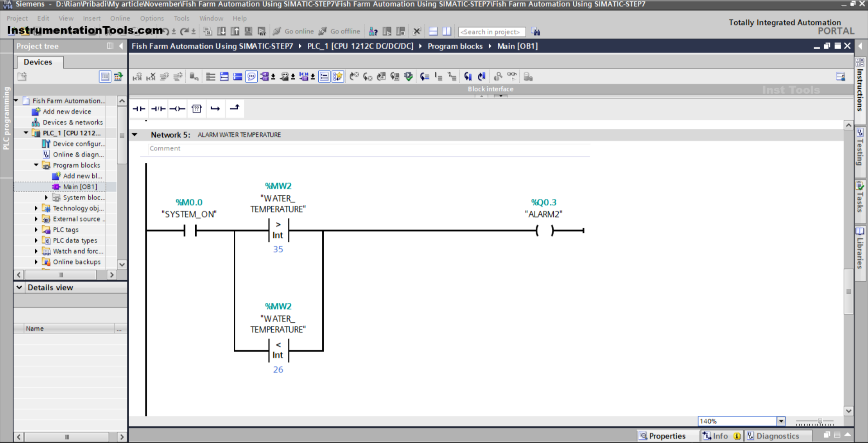Insert a normally closed contact from favorites
Image resolution: width=868 pixels, height=443 pixels.
tap(158, 108)
